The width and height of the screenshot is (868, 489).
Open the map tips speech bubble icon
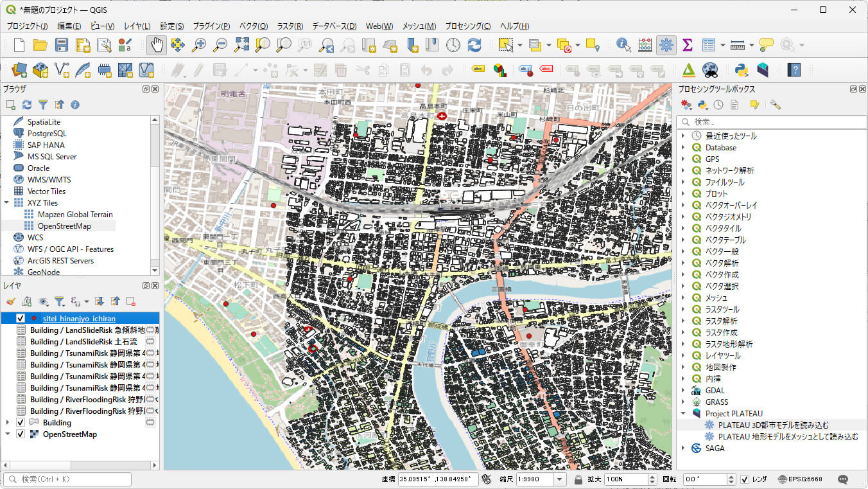767,45
